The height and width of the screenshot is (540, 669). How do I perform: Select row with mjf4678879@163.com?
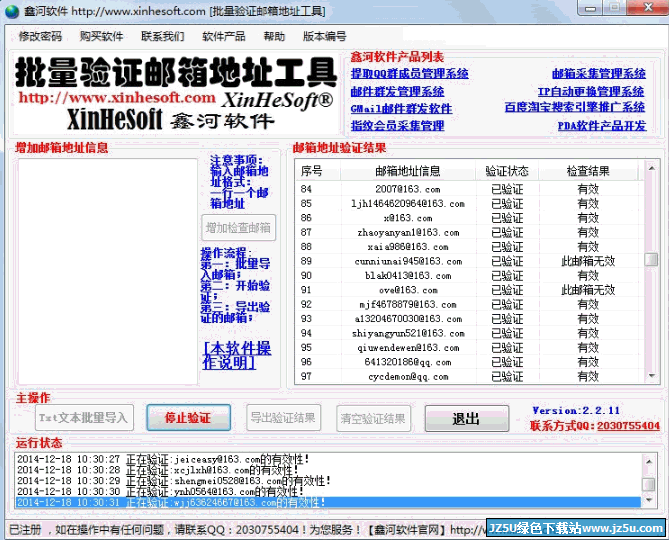coord(469,305)
